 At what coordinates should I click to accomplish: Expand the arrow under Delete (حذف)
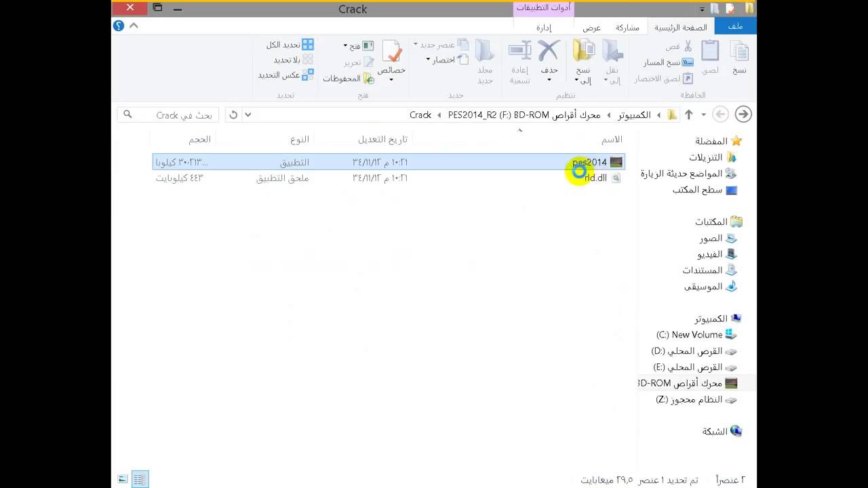(x=549, y=79)
